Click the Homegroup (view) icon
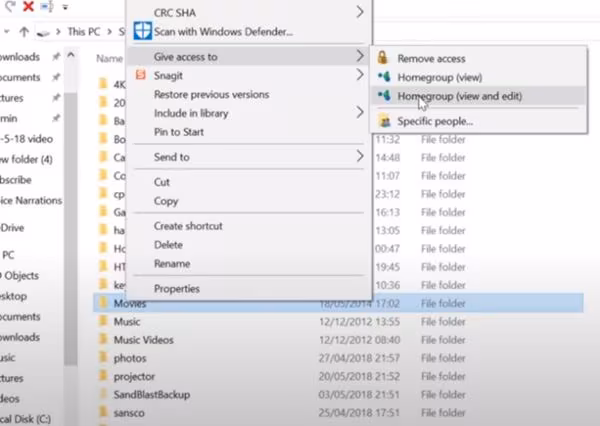This screenshot has height=426, width=600. pyautogui.click(x=383, y=77)
